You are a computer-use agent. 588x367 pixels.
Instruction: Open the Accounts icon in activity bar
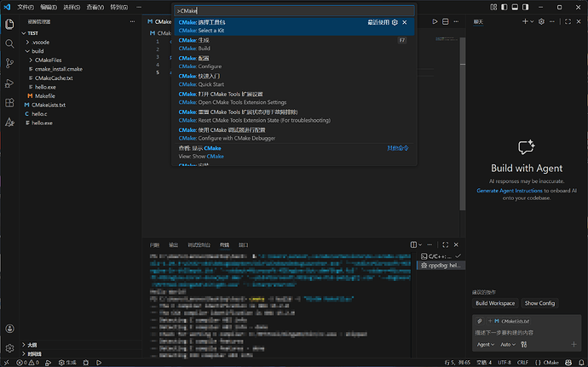pos(9,329)
